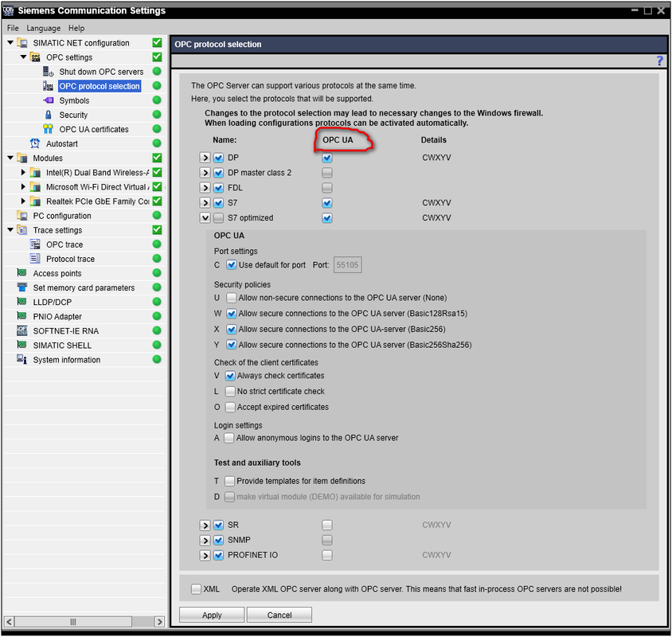This screenshot has width=672, height=637.
Task: Click the Port number field 55105
Action: (347, 265)
